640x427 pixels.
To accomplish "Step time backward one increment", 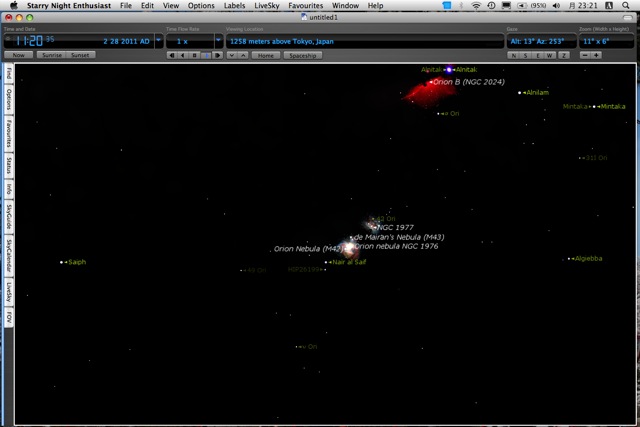I will pos(171,55).
